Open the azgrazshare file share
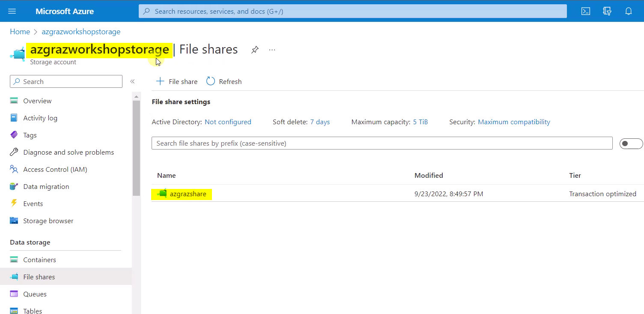This screenshot has width=644, height=314. 188,194
